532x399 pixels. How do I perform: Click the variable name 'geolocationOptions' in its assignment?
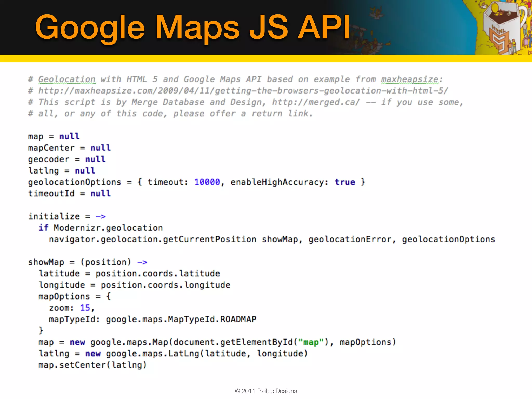[75, 182]
